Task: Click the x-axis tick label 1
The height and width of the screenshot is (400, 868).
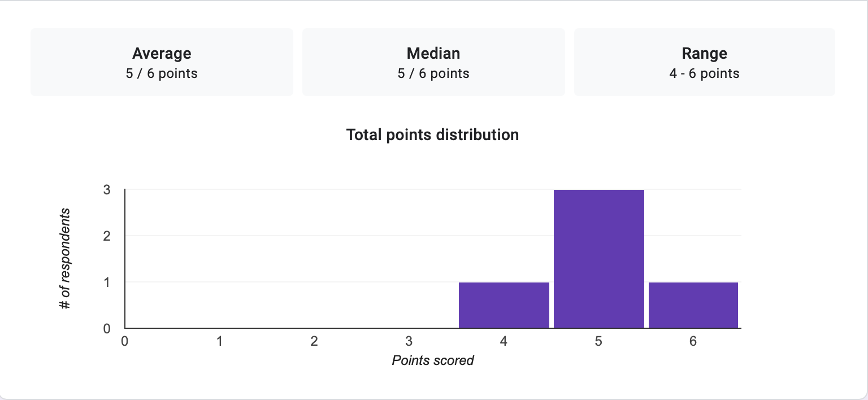Action: click(219, 341)
